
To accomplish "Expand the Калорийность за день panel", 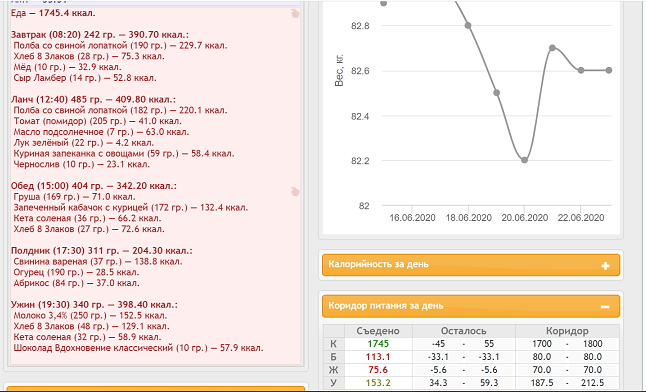I will pos(471,265).
